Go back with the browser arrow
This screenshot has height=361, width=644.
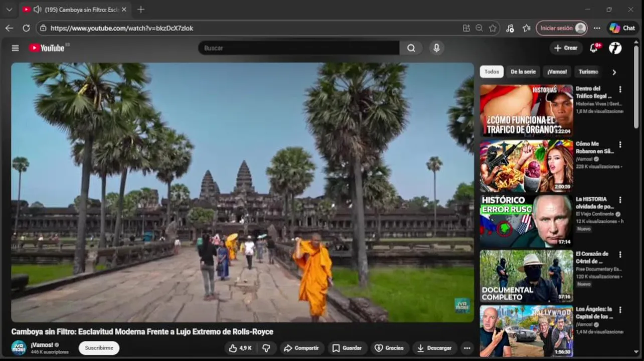coord(9,28)
